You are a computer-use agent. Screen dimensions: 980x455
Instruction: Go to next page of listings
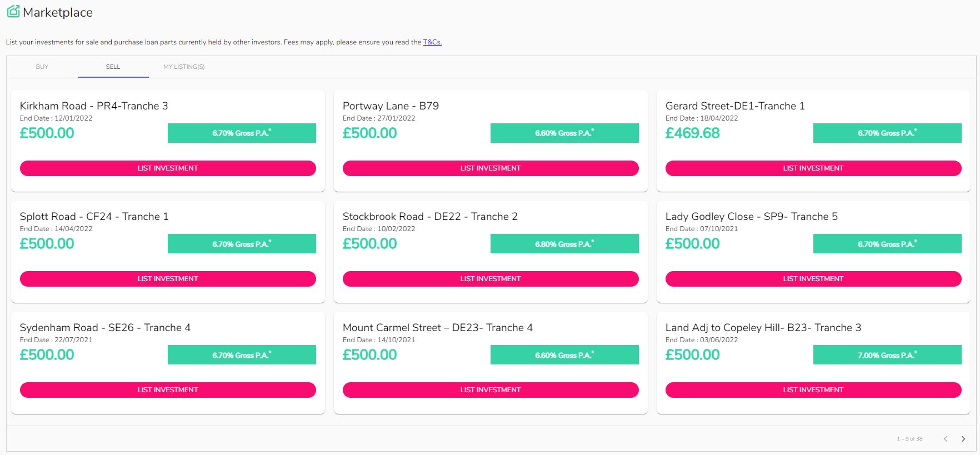click(x=963, y=439)
